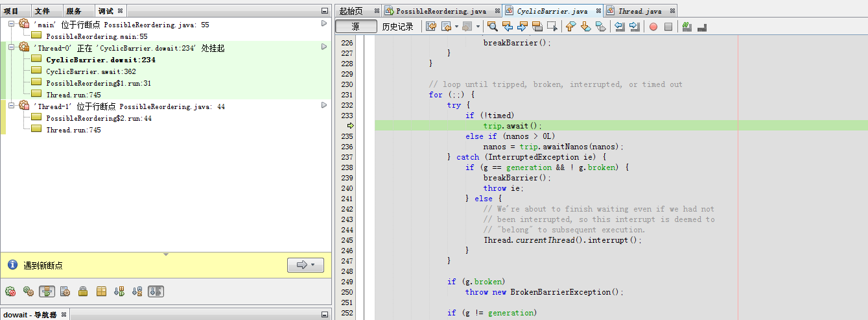Click resume triangle on the 'Thread-0' row
The width and height of the screenshot is (868, 320).
324,47
